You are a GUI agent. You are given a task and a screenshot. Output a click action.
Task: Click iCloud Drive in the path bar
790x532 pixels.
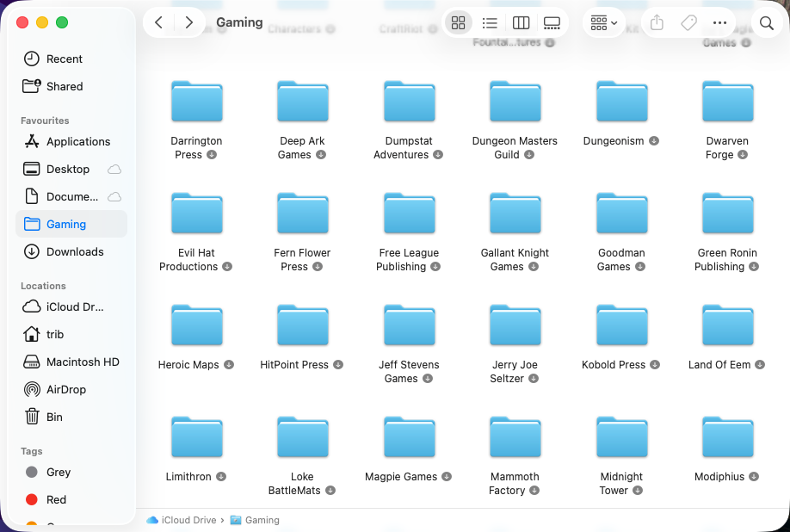coord(182,520)
